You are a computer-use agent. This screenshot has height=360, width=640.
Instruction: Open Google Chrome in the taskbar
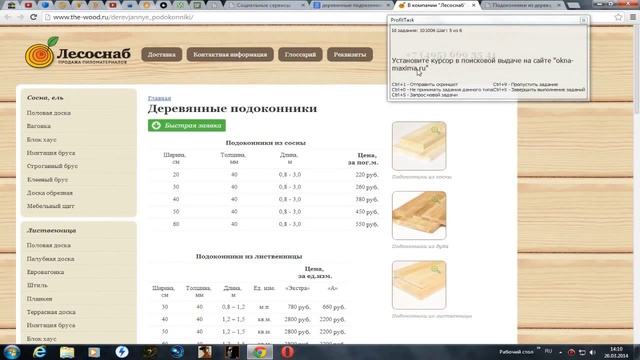click(x=260, y=352)
